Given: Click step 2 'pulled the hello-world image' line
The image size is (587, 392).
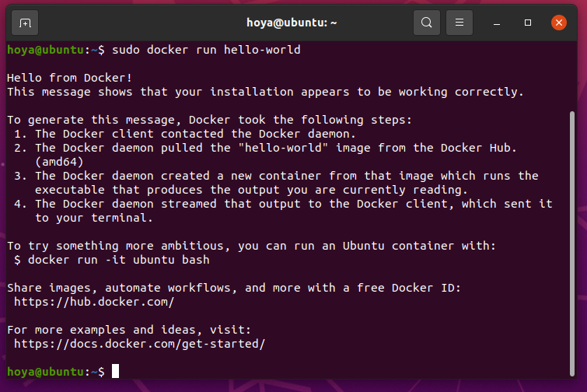Looking at the screenshot, I should [x=265, y=148].
